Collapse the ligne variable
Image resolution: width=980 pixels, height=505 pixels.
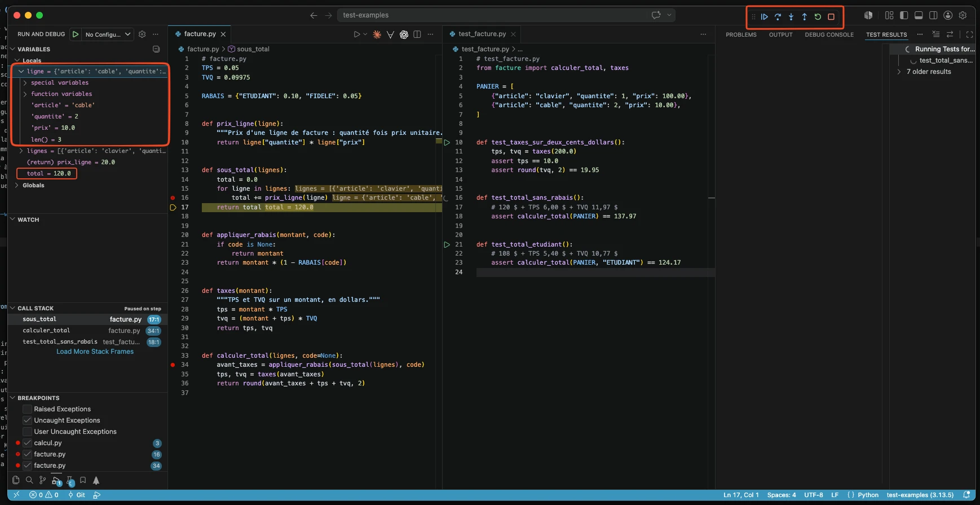(x=21, y=72)
